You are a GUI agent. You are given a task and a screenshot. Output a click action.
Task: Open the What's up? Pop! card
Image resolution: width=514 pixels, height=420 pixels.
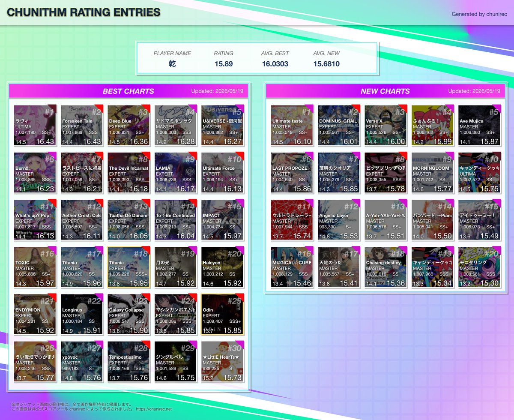click(x=35, y=219)
